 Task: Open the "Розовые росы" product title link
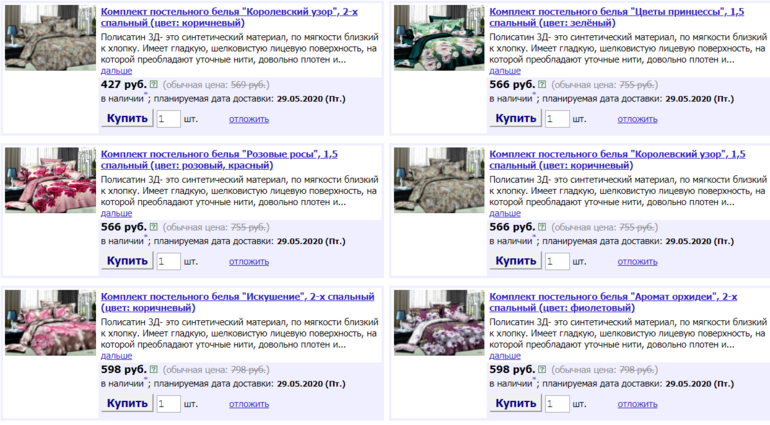[x=219, y=159]
